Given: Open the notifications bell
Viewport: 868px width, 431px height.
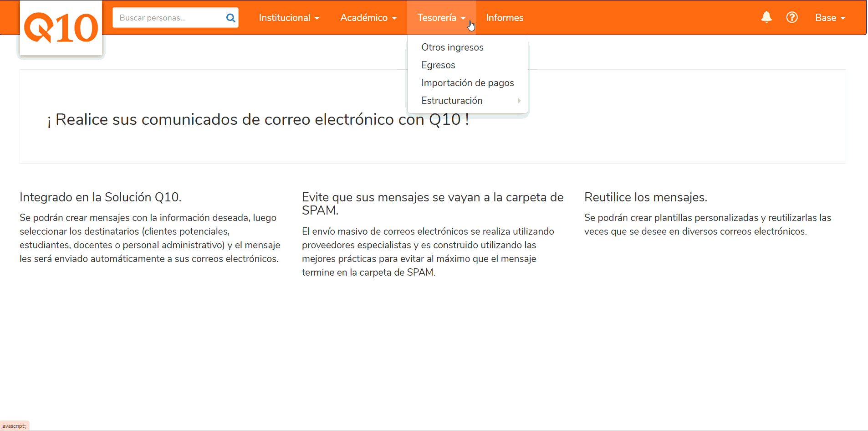Looking at the screenshot, I should pos(766,17).
